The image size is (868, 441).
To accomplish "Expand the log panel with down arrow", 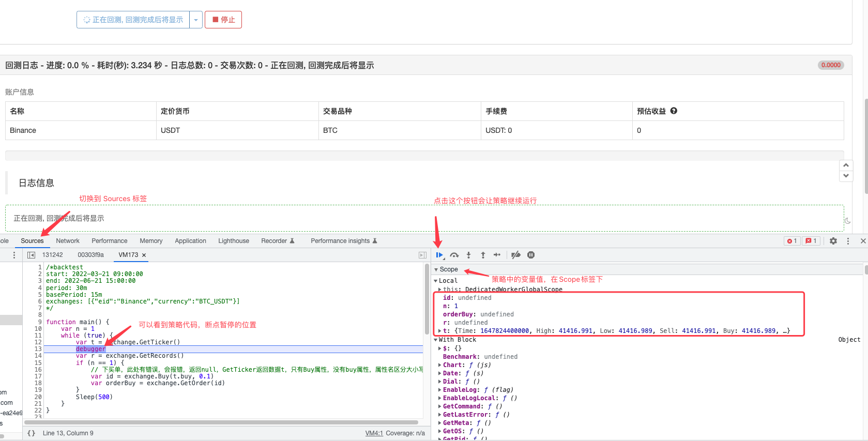I will click(846, 176).
